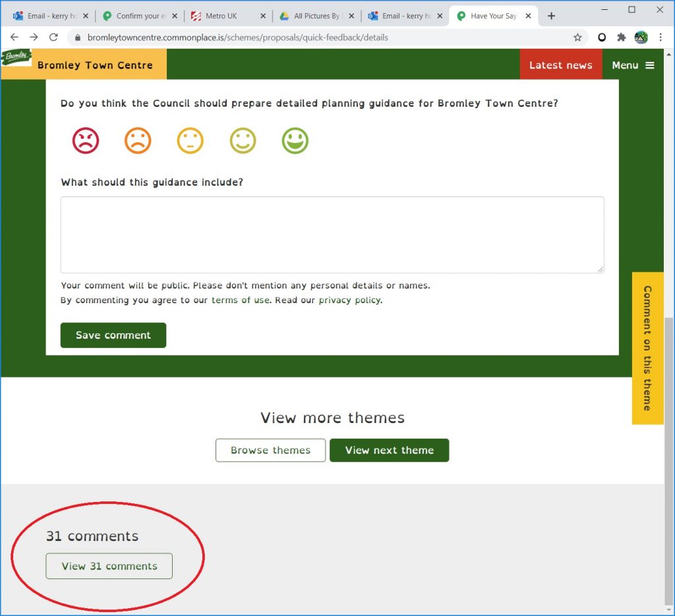Click the browser forward arrow

tap(34, 38)
